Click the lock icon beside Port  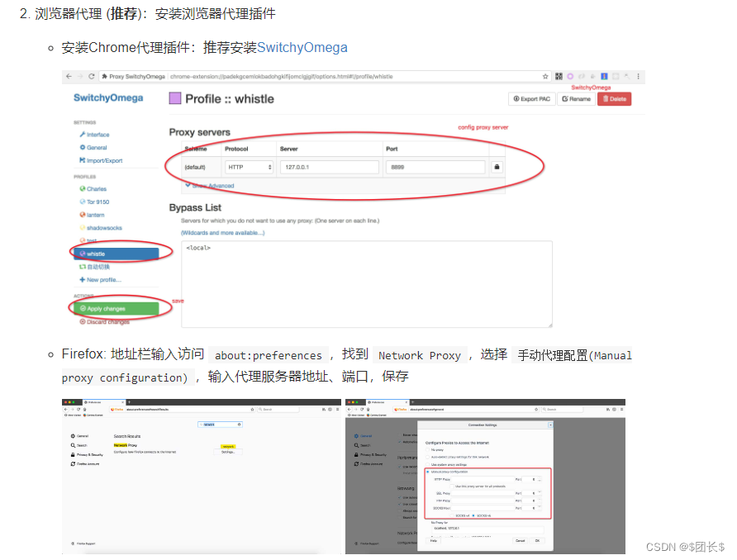(x=497, y=167)
